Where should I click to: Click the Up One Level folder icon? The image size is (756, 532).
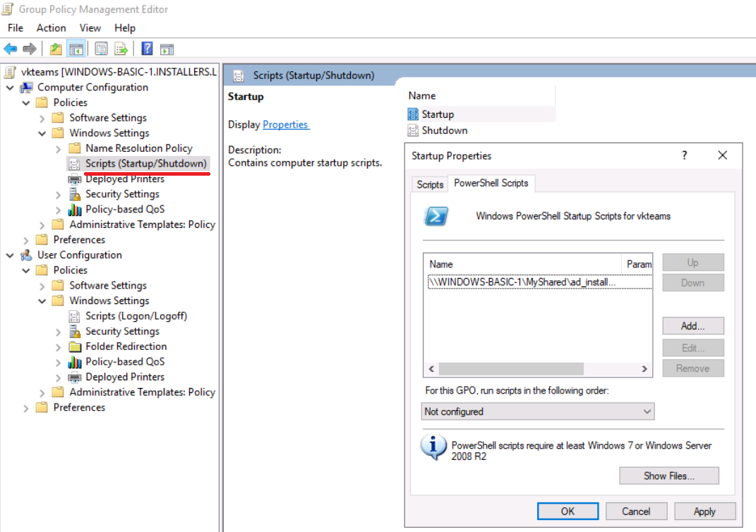(x=56, y=49)
